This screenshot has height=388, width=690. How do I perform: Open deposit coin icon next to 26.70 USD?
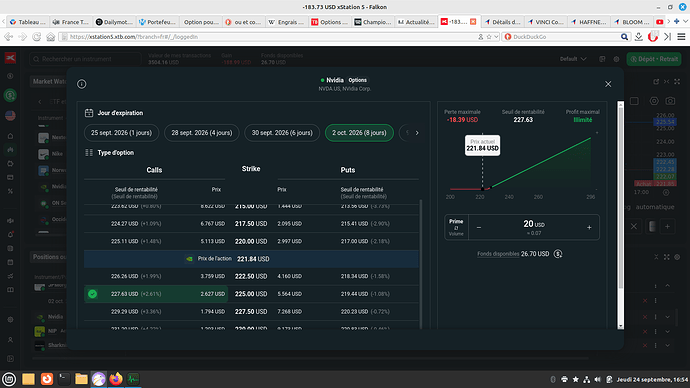point(558,254)
